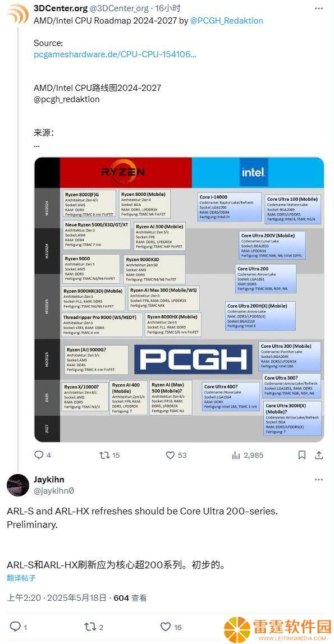
Task: Click the 604 查看 view count
Action: click(x=130, y=597)
